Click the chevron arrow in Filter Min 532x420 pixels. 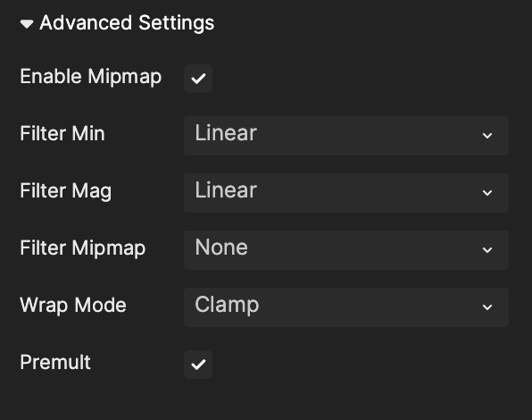point(487,136)
